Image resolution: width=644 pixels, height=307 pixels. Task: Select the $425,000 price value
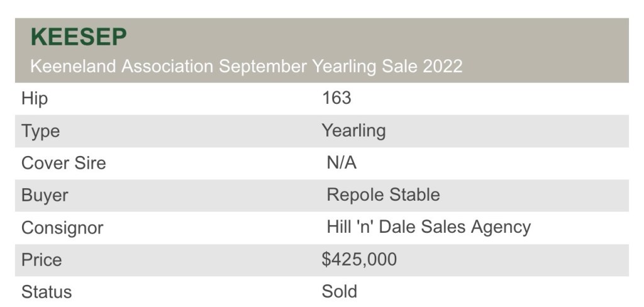pos(359,260)
